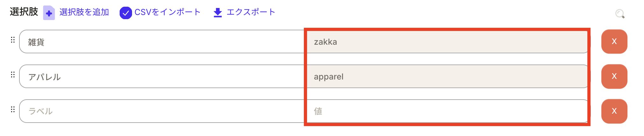Click the CSV import checkmark icon

(x=126, y=13)
